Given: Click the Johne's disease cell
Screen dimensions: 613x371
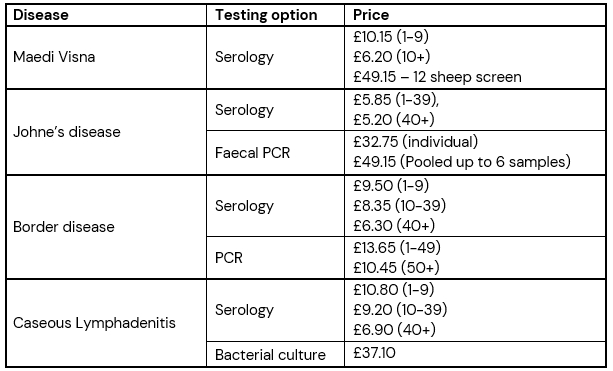Looking at the screenshot, I should tap(106, 132).
